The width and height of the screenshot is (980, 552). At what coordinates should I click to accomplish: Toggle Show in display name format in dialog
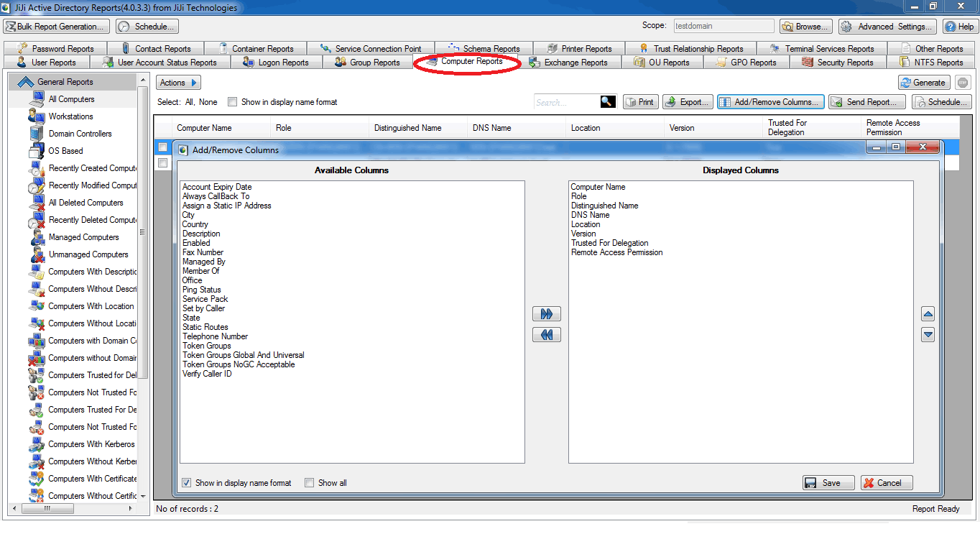tap(187, 483)
